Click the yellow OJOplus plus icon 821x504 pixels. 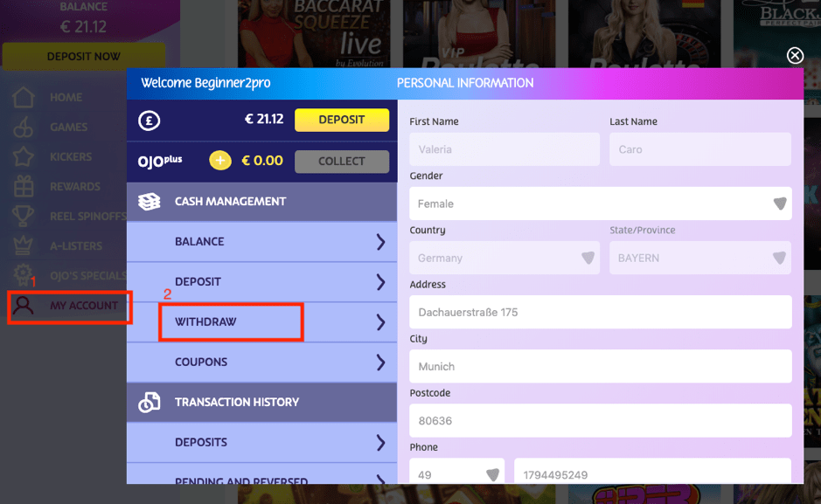[x=219, y=161]
